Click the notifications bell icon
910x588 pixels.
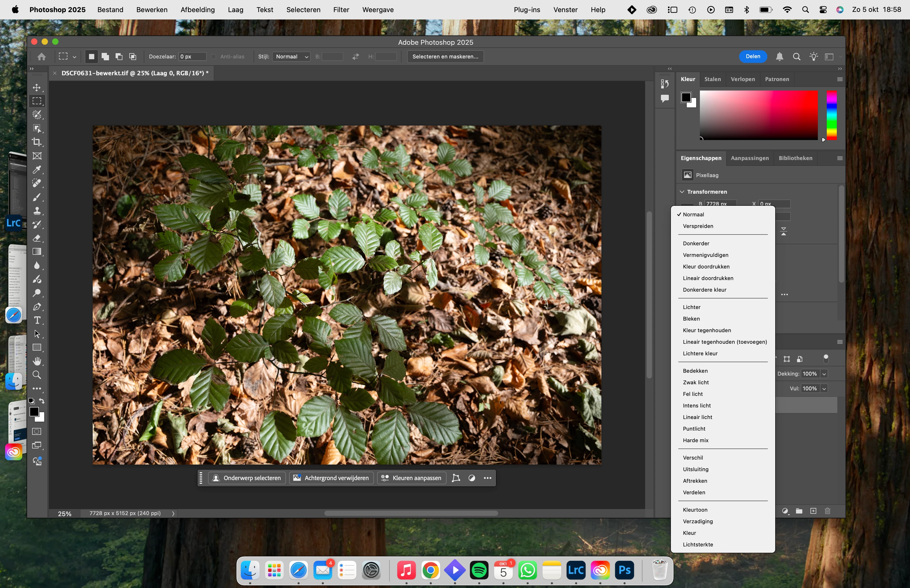[779, 57]
